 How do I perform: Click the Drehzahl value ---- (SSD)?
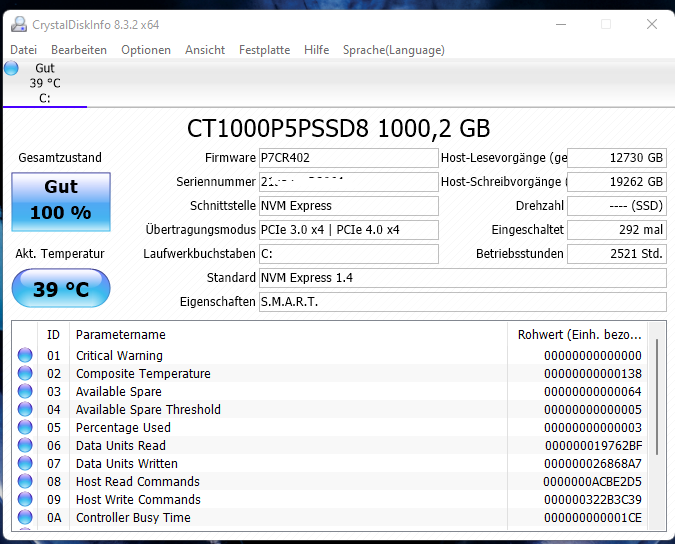(x=617, y=206)
